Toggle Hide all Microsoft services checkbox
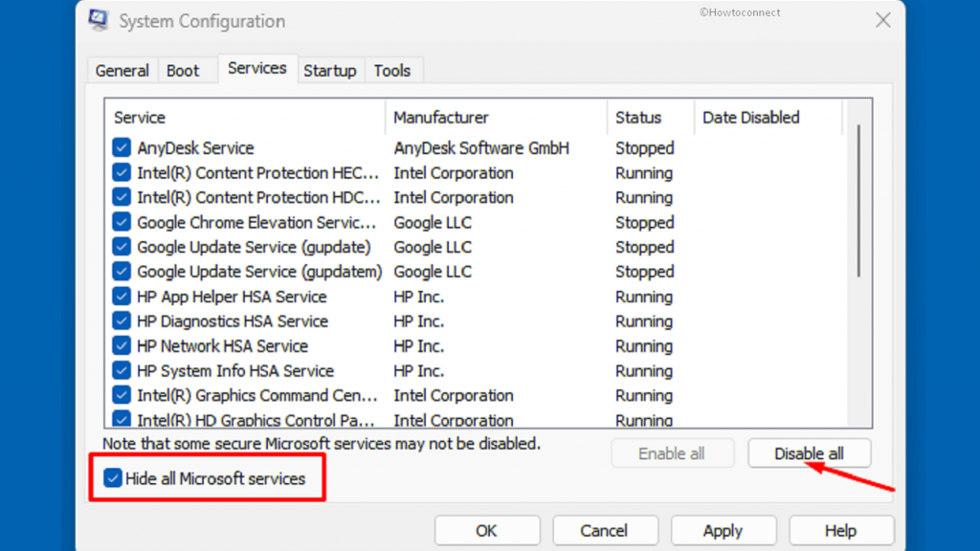The height and width of the screenshot is (551, 980). pos(113,478)
